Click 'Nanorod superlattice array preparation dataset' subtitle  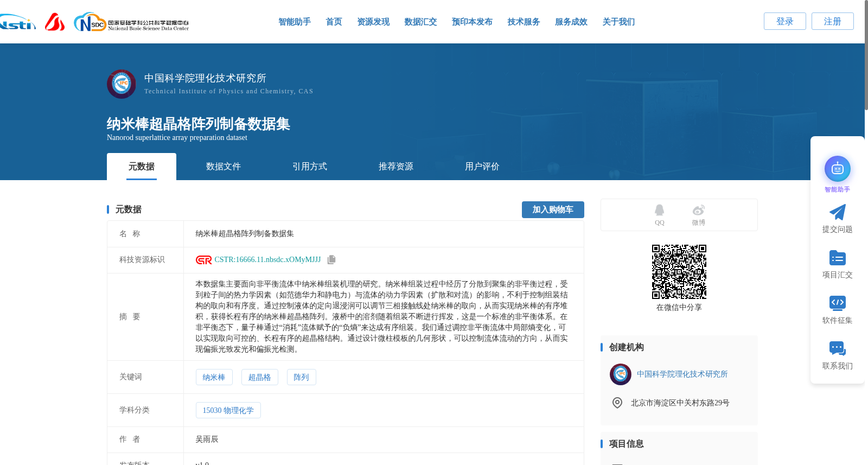(x=177, y=138)
